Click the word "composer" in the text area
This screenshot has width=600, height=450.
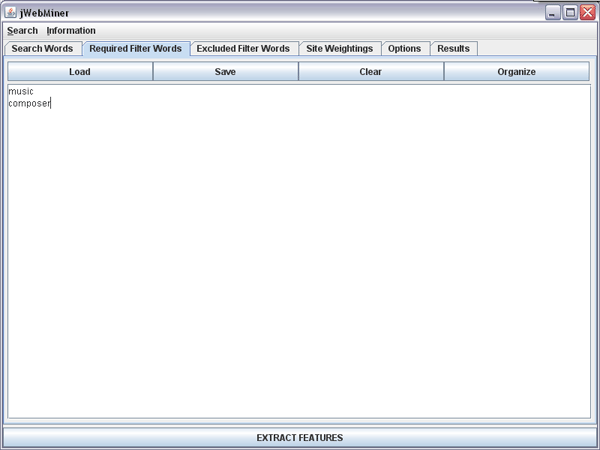(x=29, y=103)
